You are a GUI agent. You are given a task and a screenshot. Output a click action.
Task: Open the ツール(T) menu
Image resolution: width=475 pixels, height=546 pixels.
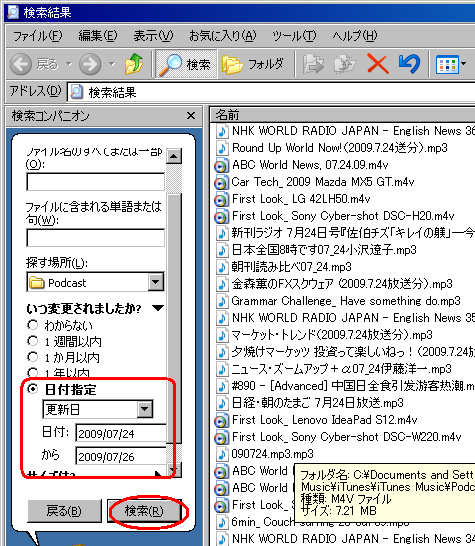294,36
